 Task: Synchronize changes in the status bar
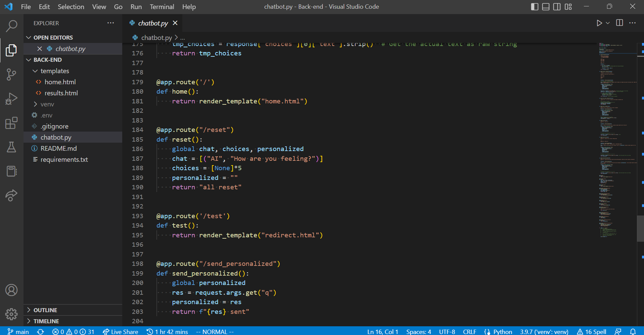click(x=41, y=332)
